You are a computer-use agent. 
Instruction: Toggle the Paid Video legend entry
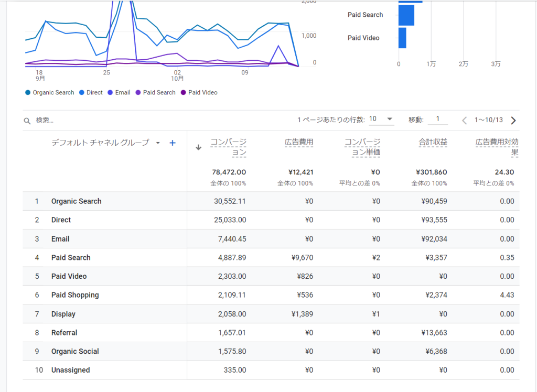(x=199, y=92)
